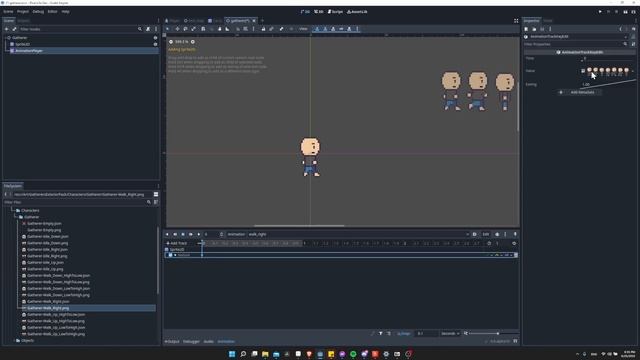Click the Animation button in animation toolbar
Viewport: 640px width, 360px height.
point(236,234)
